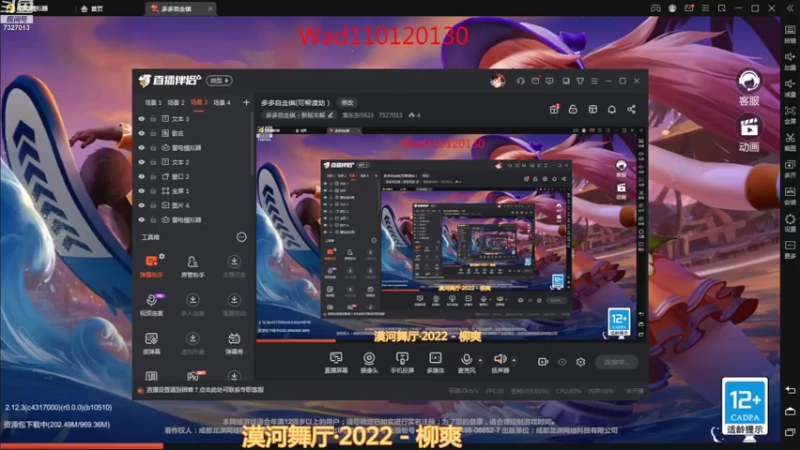Open the 视频连麦 tool

tap(152, 305)
